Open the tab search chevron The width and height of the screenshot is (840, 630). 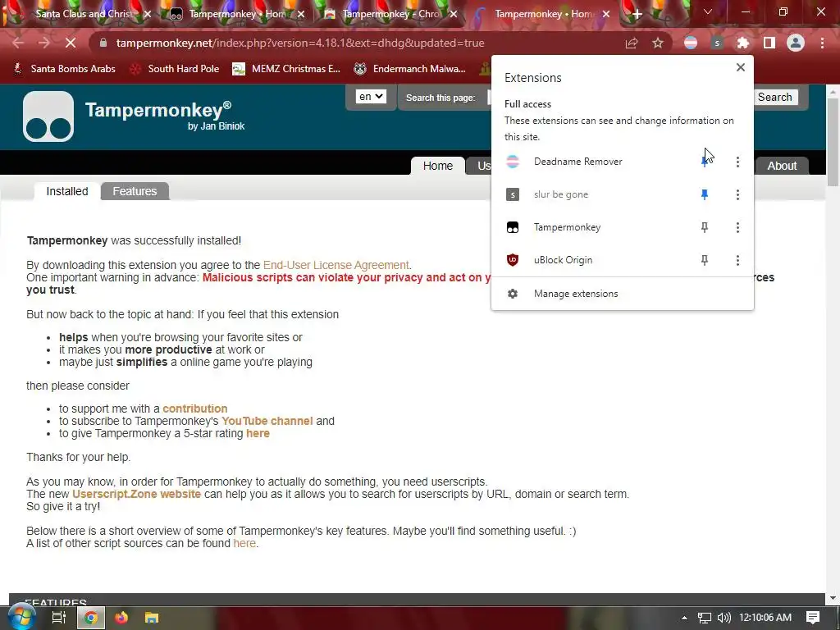coord(708,11)
